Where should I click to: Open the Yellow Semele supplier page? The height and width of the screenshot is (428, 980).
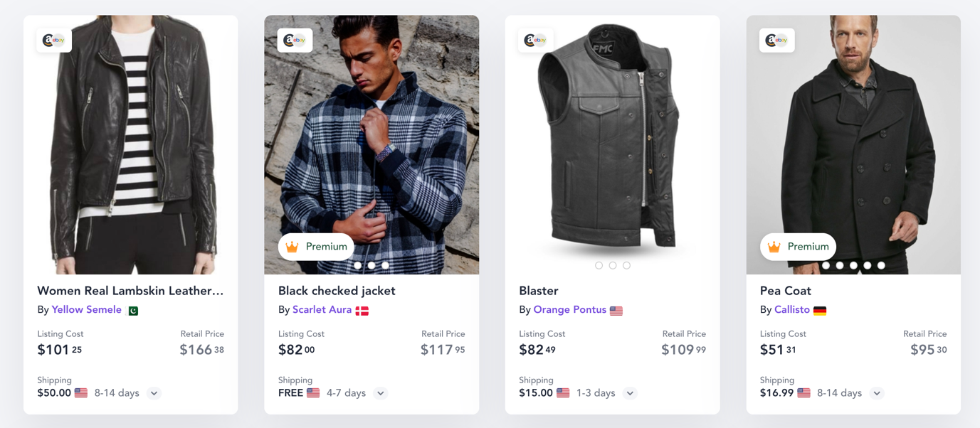click(x=86, y=310)
